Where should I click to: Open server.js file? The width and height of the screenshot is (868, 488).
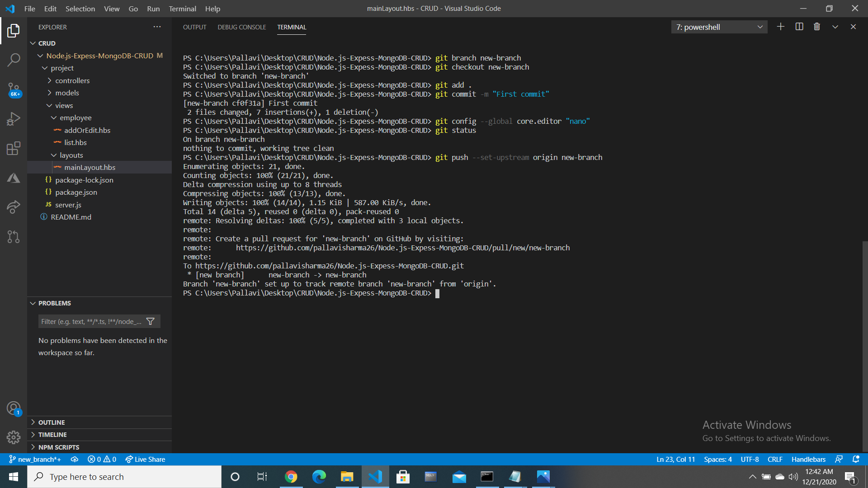[99, 205]
